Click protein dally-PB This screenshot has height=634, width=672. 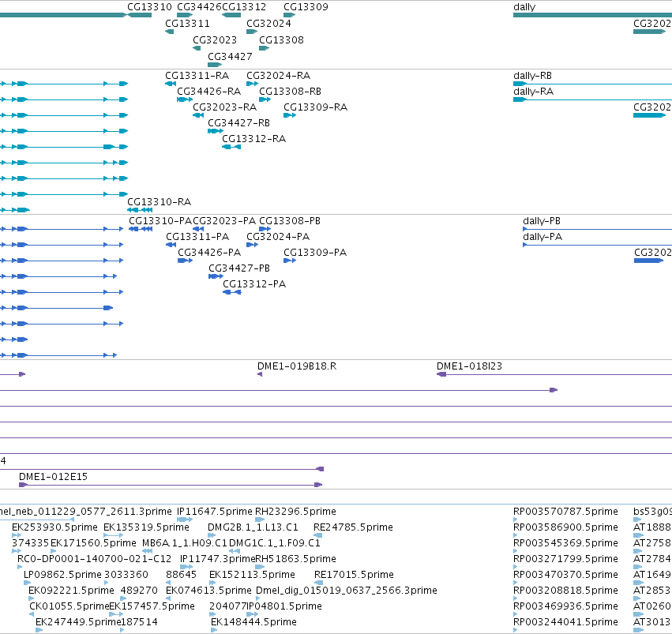click(x=542, y=222)
